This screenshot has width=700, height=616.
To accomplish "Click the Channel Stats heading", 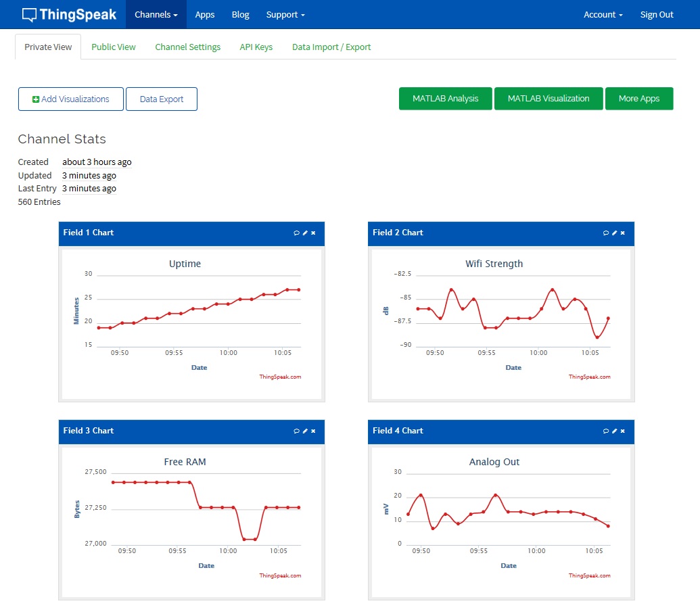I will coord(62,139).
